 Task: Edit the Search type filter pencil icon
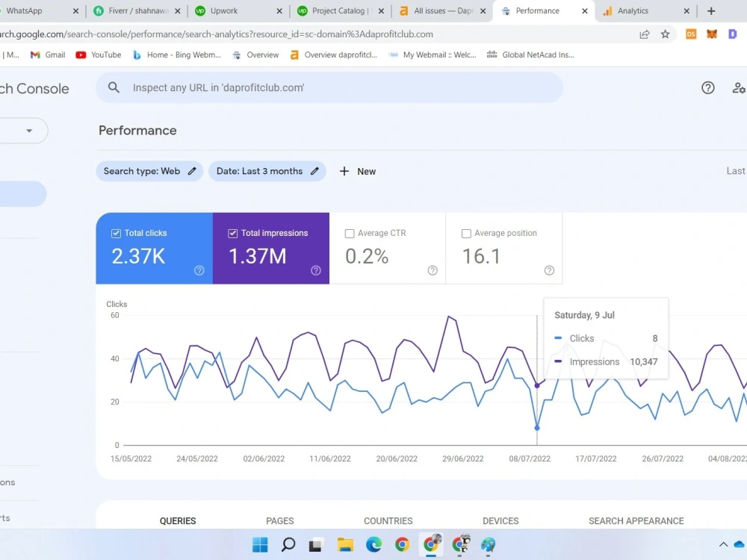193,171
